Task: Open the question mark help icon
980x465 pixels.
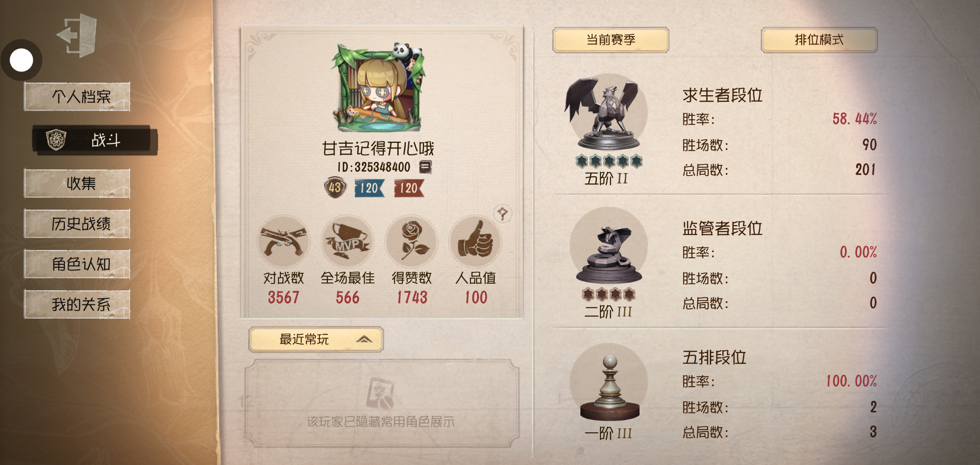Action: [502, 214]
